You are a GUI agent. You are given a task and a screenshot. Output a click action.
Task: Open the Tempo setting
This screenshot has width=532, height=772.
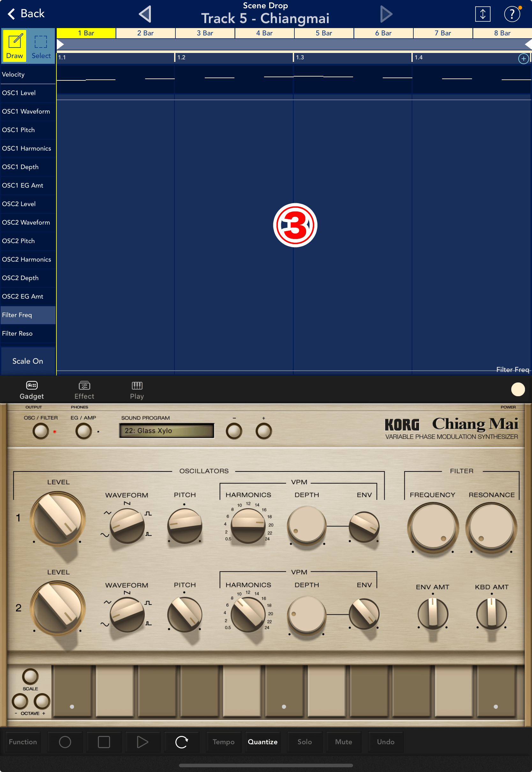pos(224,742)
